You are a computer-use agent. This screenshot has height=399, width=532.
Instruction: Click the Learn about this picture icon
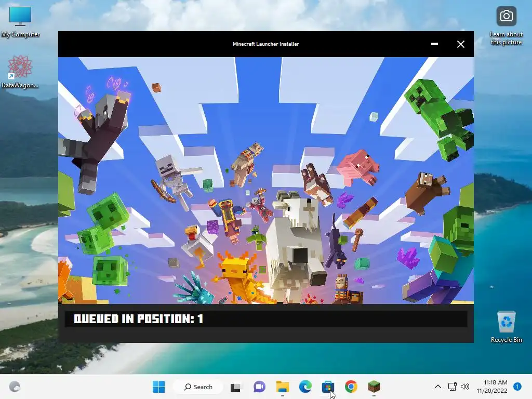[506, 25]
